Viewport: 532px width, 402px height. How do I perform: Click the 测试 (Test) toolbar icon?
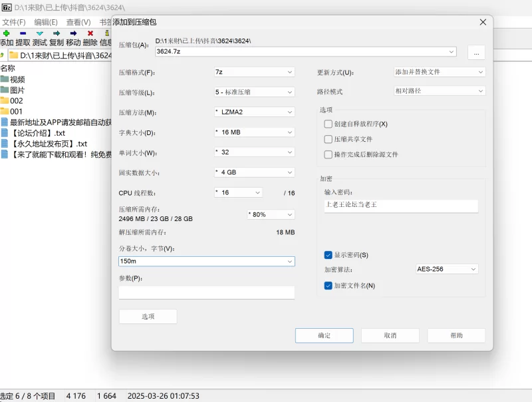40,33
